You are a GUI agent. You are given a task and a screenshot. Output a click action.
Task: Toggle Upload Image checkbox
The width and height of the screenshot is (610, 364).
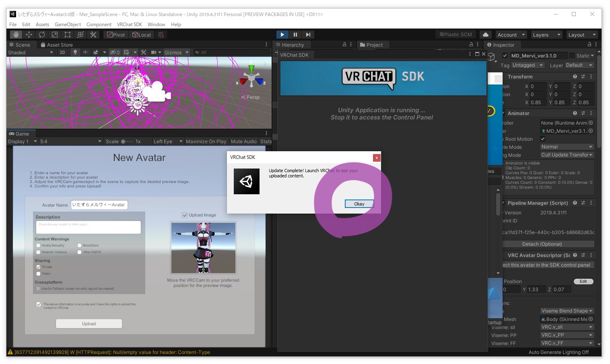185,215
